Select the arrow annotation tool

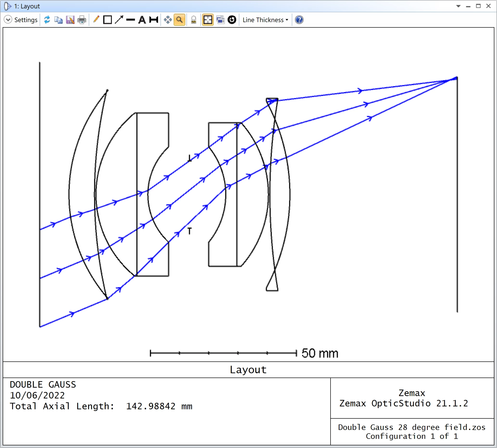click(x=119, y=20)
